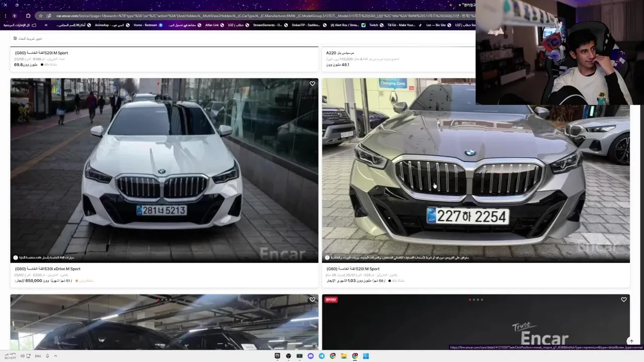Click the 69.8 million won price

point(26,65)
